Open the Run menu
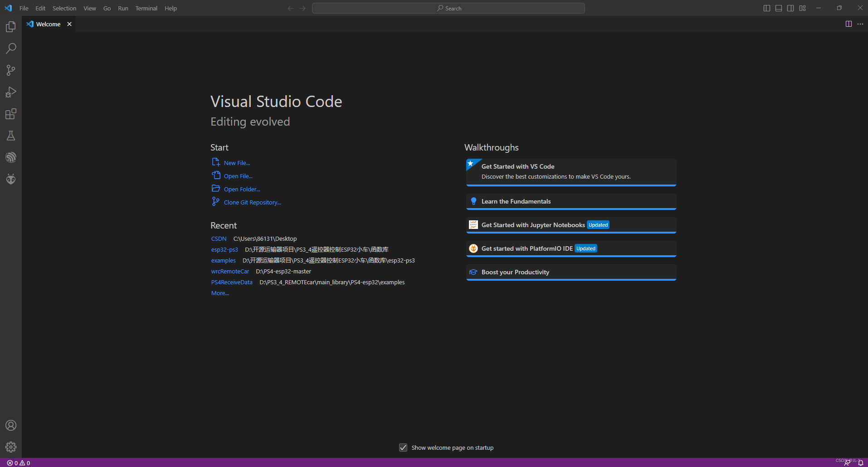 [x=123, y=8]
